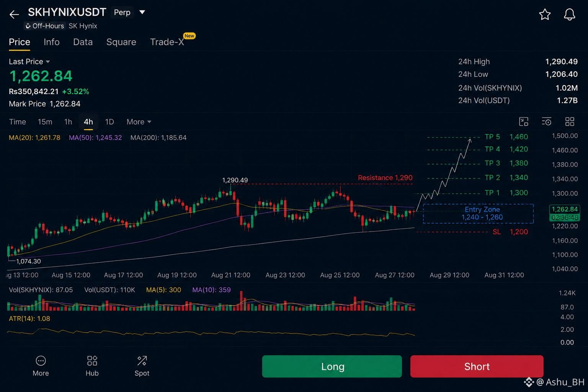Switch to the Data tab
The image size is (588, 392).
click(x=83, y=42)
